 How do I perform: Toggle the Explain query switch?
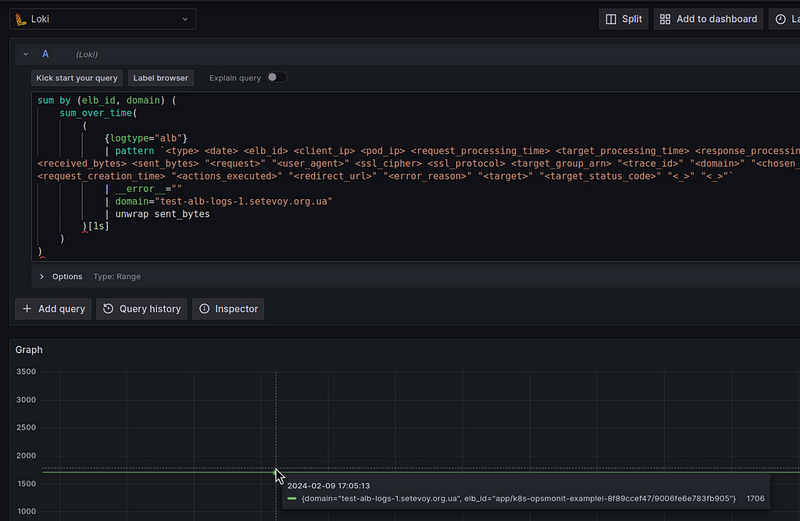[x=275, y=77]
